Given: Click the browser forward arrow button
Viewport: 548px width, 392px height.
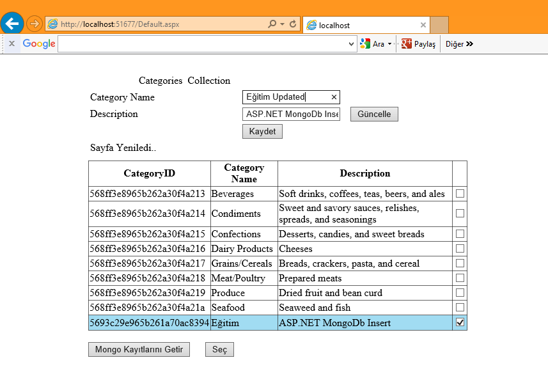Looking at the screenshot, I should pyautogui.click(x=34, y=24).
